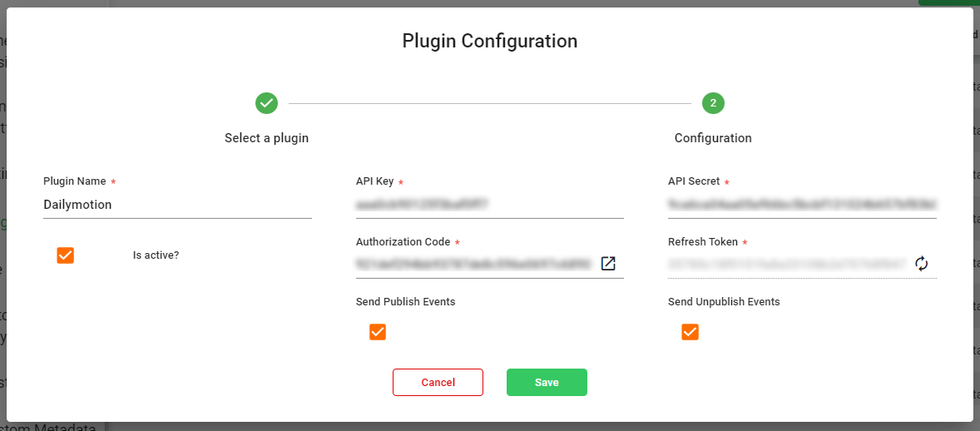The height and width of the screenshot is (431, 980).
Task: Click the completed step green checkmark icon
Action: pos(266,103)
